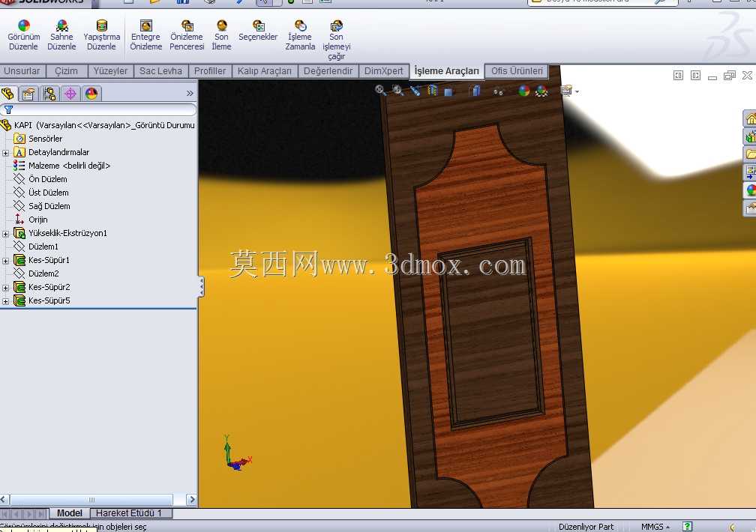This screenshot has width=756, height=532.
Task: Switch to DimXpert tab
Action: pos(384,71)
